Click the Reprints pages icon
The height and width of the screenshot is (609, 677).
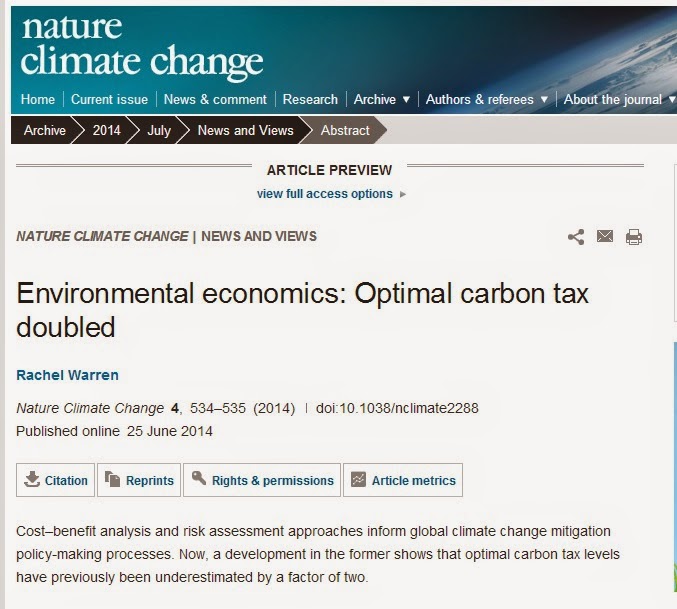pyautogui.click(x=112, y=479)
